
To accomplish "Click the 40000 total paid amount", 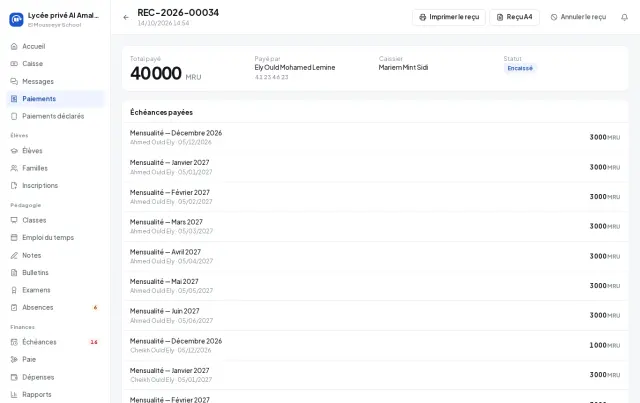I will pos(156,73).
